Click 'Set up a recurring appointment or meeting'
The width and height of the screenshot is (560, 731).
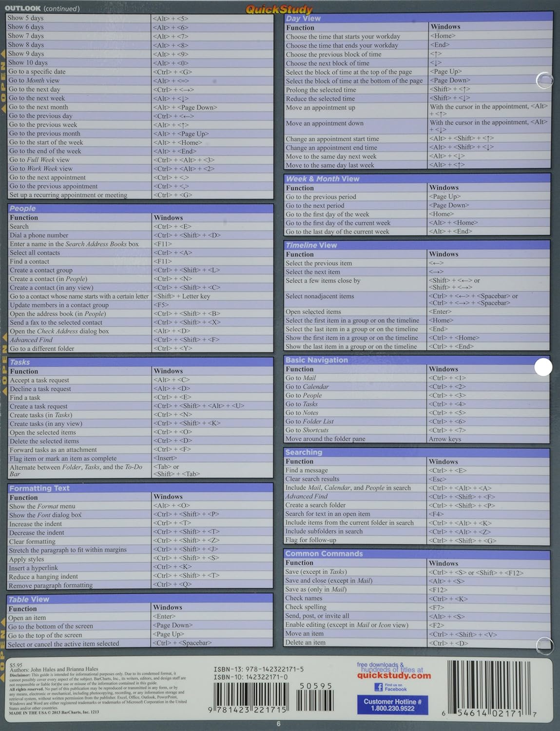pyautogui.click(x=68, y=195)
